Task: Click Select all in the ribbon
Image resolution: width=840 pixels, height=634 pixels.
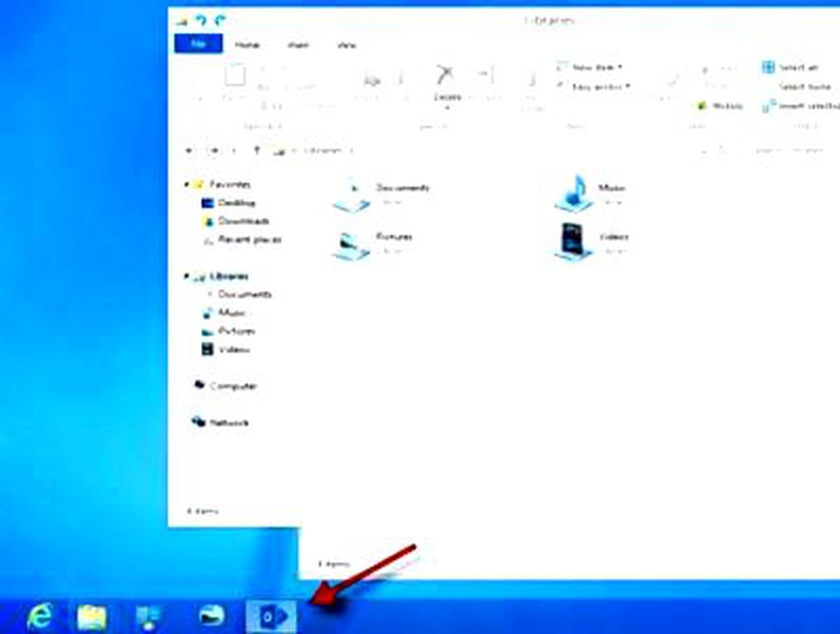Action: (790, 67)
